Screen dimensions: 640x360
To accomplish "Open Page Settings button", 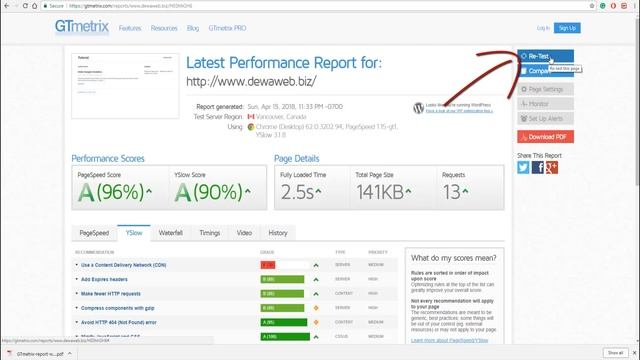I will 545,89.
